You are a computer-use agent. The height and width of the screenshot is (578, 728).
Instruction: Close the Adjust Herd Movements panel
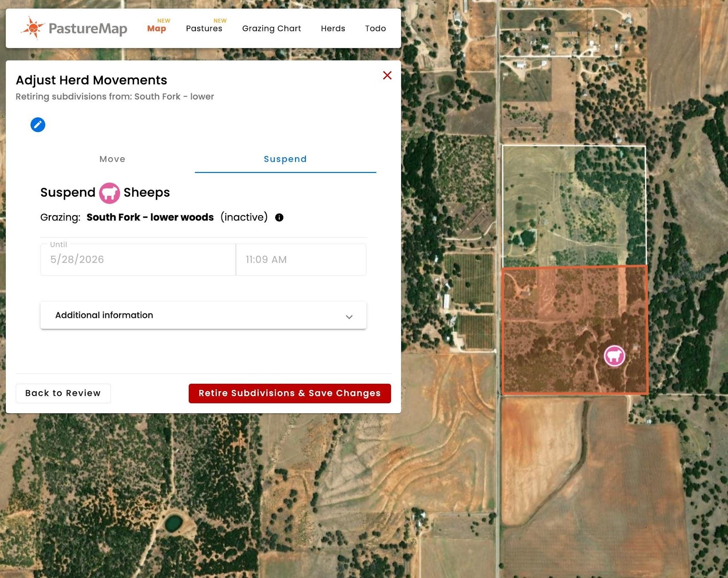coord(387,75)
